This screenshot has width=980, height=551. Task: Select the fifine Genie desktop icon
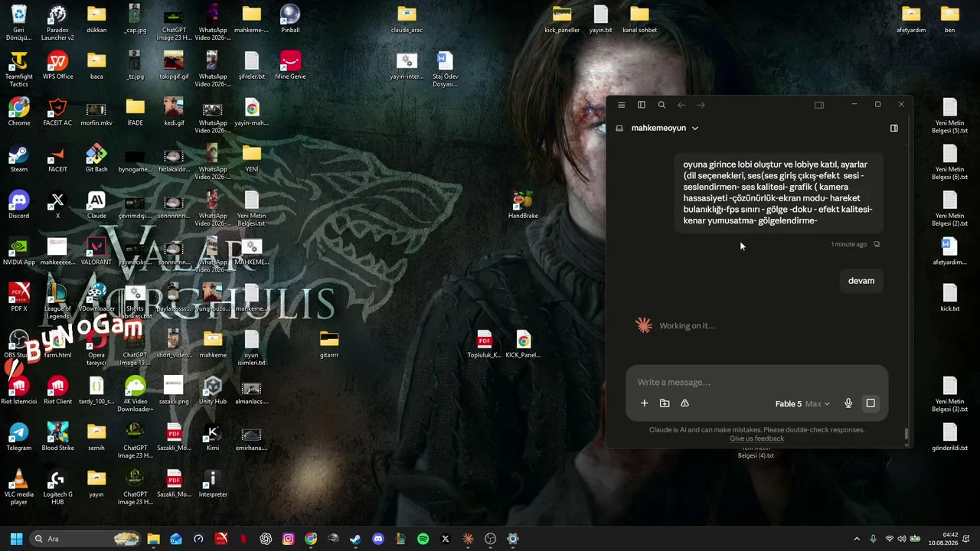pyautogui.click(x=290, y=65)
